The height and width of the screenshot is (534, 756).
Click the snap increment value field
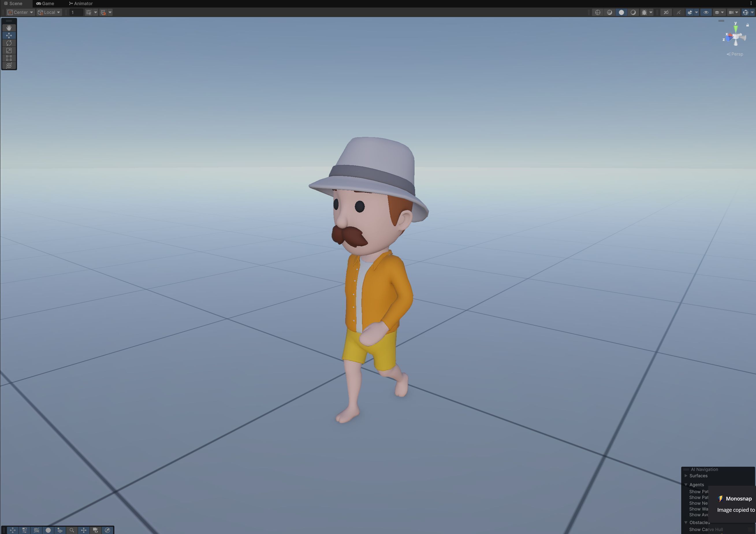point(76,12)
